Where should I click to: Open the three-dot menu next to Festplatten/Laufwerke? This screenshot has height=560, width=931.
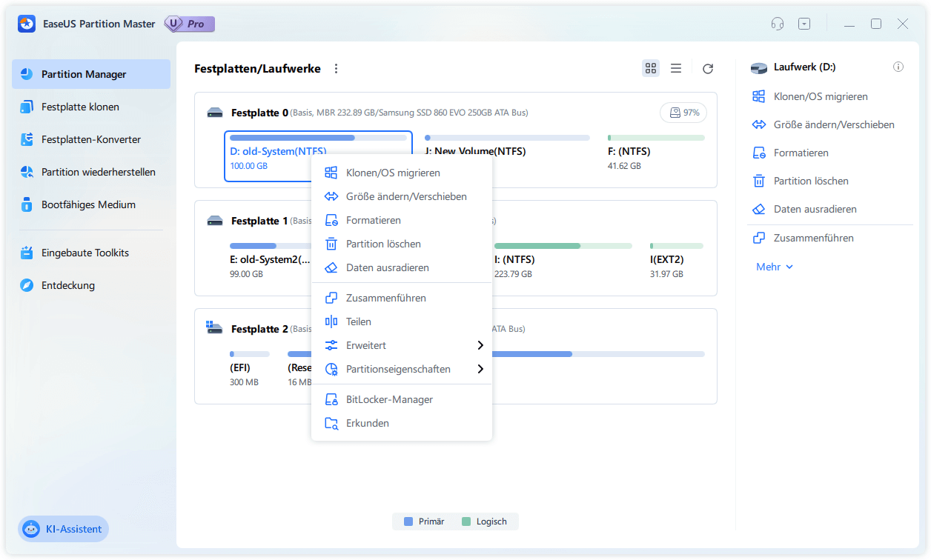pyautogui.click(x=336, y=69)
